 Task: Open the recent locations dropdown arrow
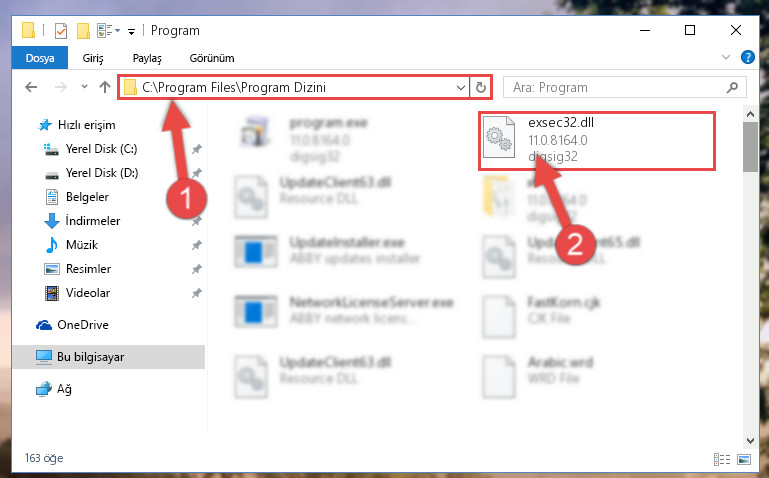[x=84, y=87]
